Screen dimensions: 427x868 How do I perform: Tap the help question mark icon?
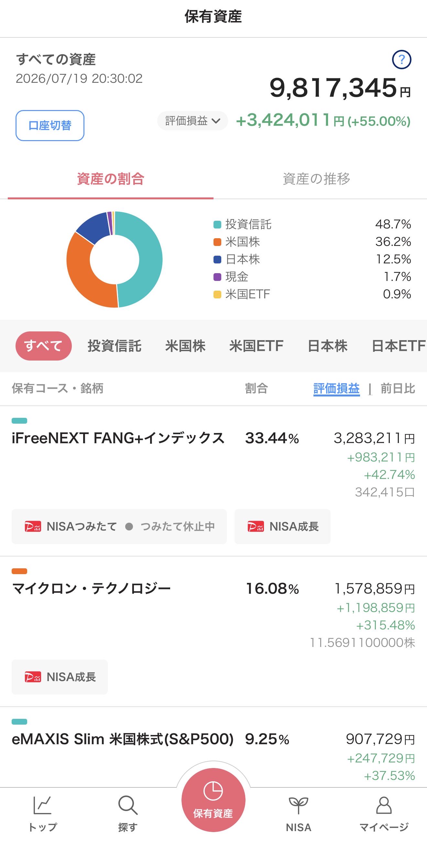click(401, 60)
